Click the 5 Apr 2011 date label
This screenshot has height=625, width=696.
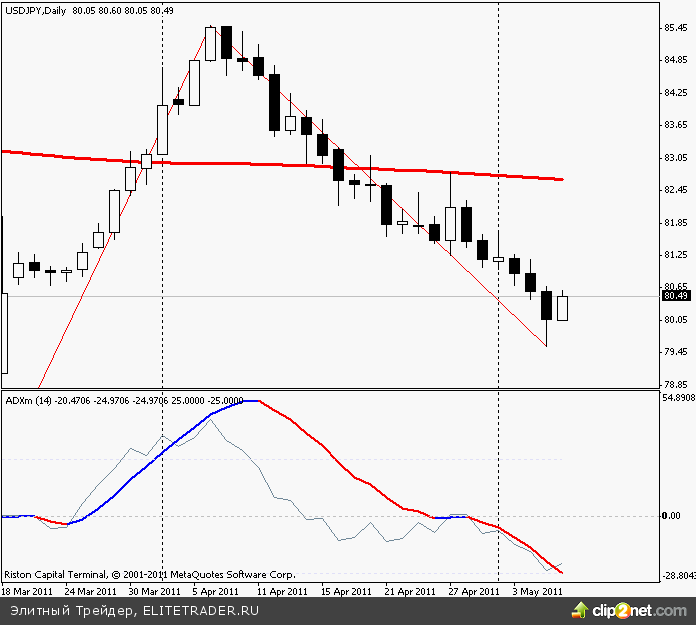click(214, 591)
